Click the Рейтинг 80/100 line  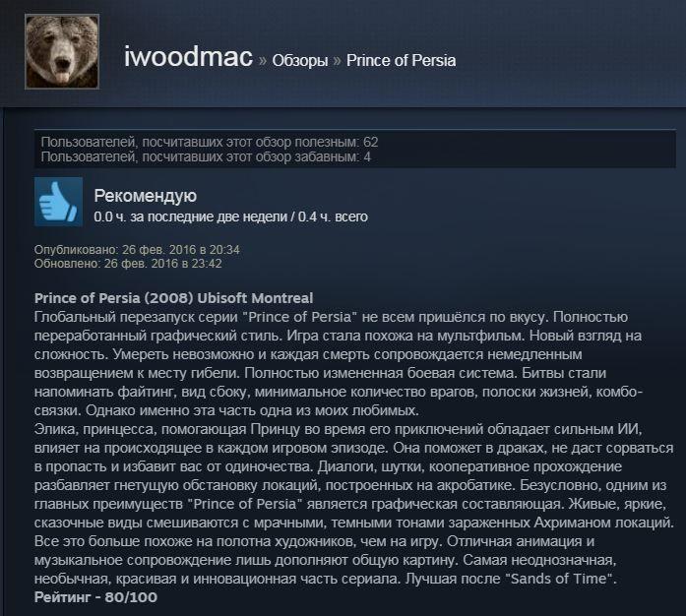(95, 597)
